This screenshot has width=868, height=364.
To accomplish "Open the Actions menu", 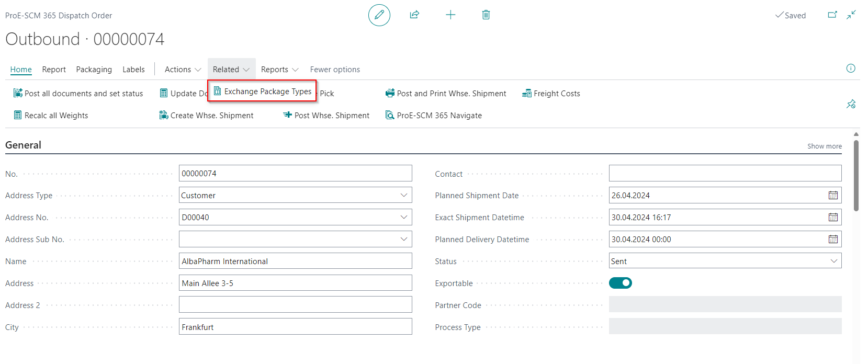I will (x=183, y=70).
